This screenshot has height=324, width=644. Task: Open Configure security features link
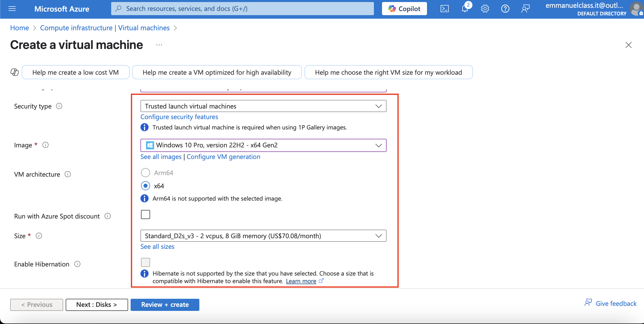179,117
